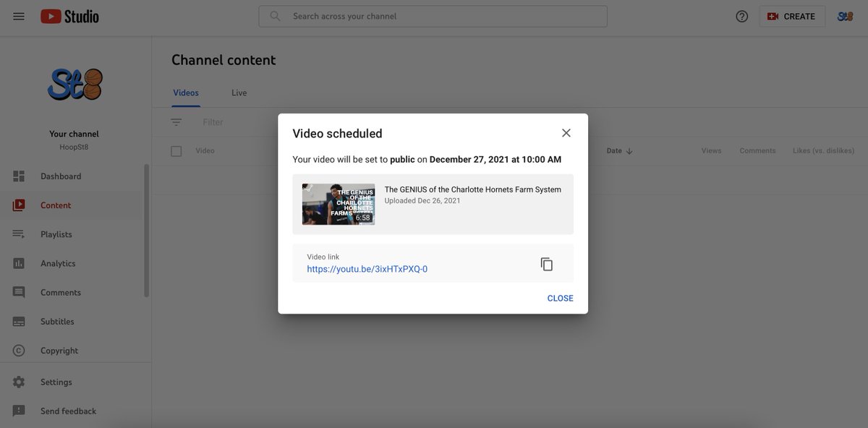
Task: Click the Settings gear icon
Action: click(x=19, y=382)
